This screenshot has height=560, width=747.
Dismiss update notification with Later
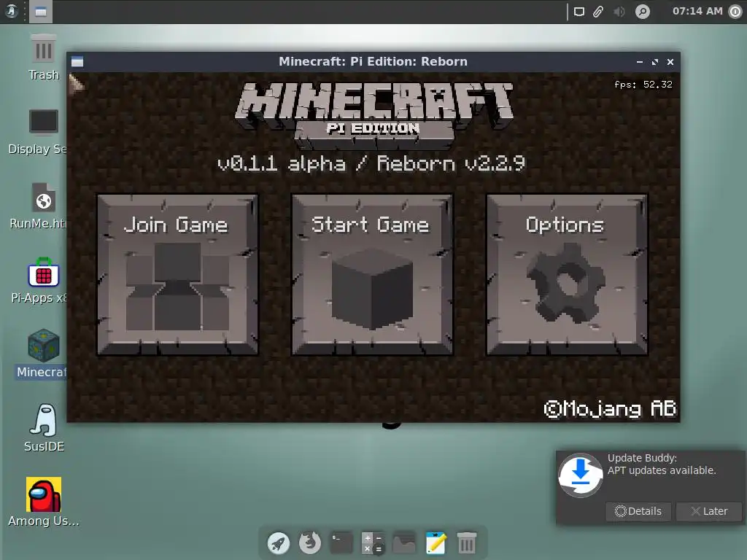(709, 511)
